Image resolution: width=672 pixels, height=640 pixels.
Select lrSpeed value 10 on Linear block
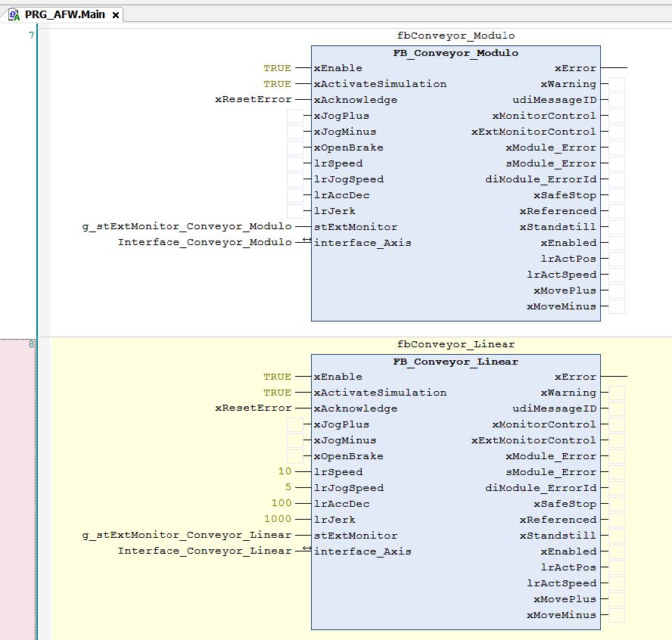coord(285,471)
